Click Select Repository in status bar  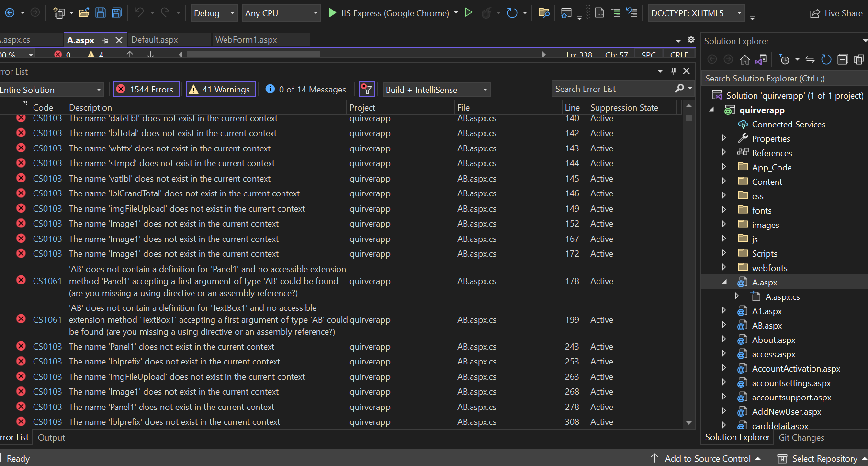pos(822,458)
